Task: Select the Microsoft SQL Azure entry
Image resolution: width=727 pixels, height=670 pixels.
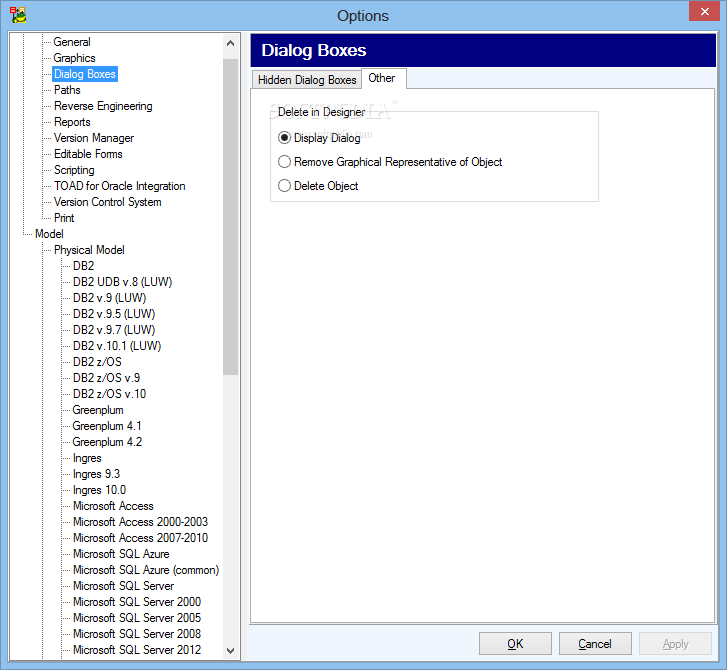Action: point(121,554)
